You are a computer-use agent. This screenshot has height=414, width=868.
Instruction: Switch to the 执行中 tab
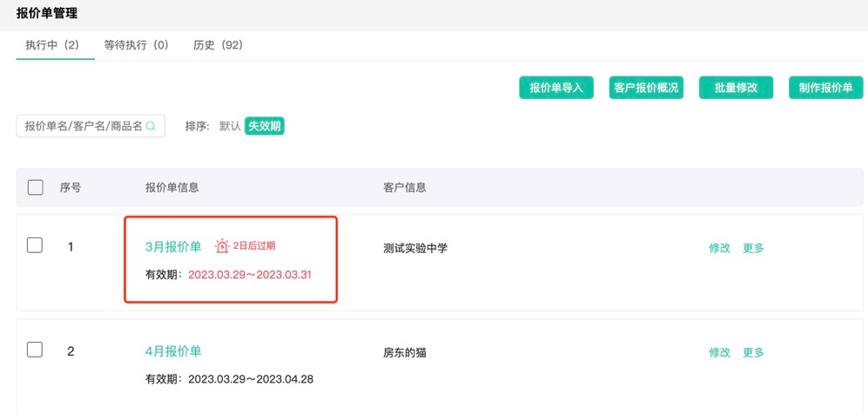52,45
